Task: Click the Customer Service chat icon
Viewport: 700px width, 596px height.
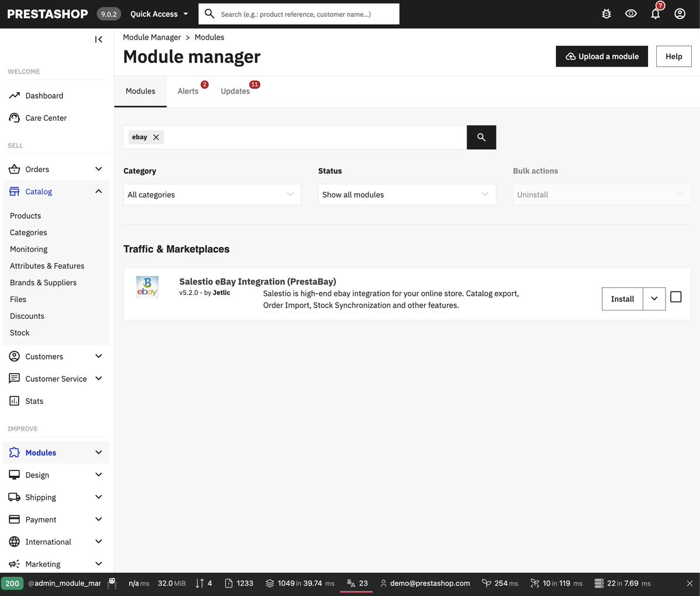Action: 15,379
